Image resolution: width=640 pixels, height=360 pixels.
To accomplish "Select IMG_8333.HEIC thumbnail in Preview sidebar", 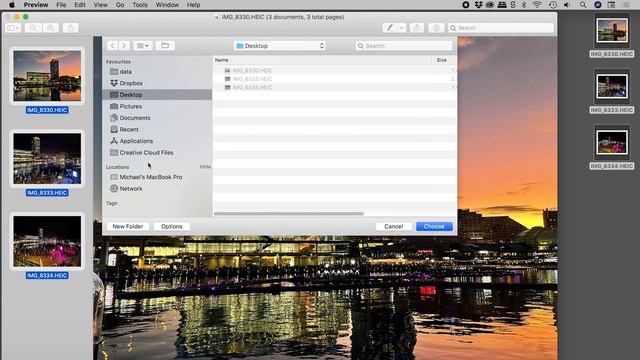I will pos(47,159).
